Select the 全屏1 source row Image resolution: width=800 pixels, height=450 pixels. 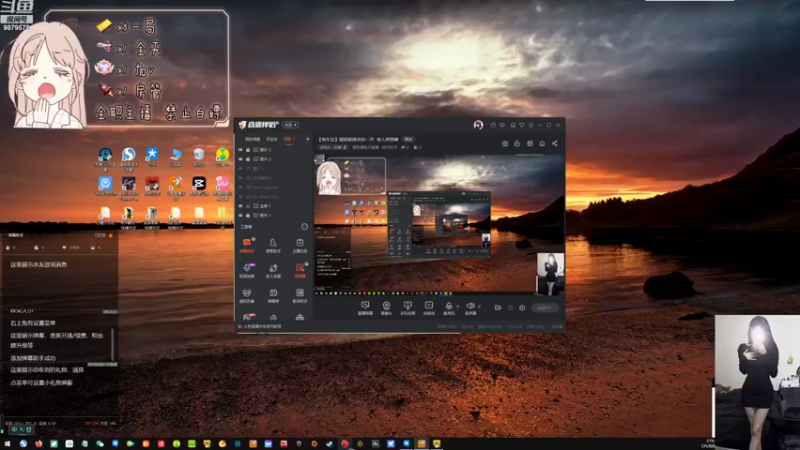(x=274, y=206)
